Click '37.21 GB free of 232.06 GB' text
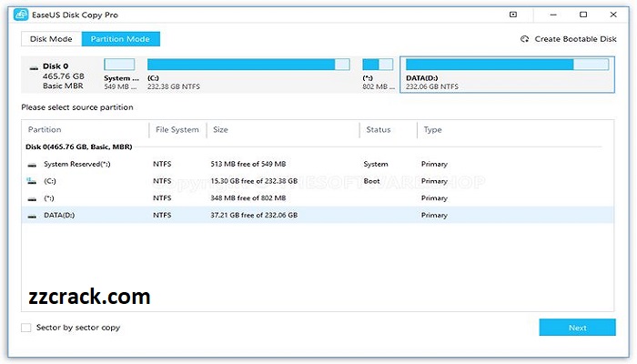The image size is (637, 364). pyautogui.click(x=254, y=216)
